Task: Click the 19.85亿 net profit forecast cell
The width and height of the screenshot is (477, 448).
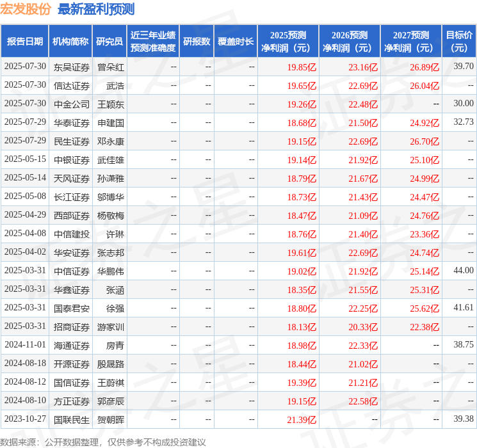Action: coord(301,67)
